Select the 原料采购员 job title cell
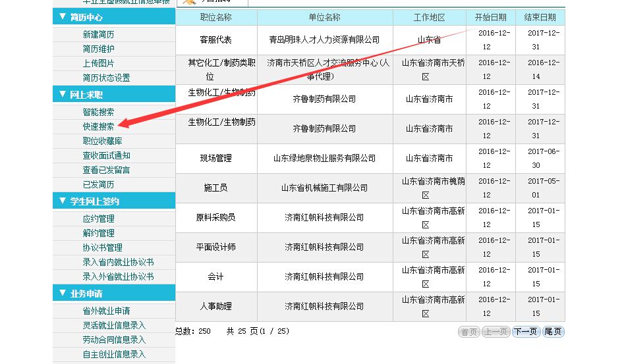 [216, 217]
